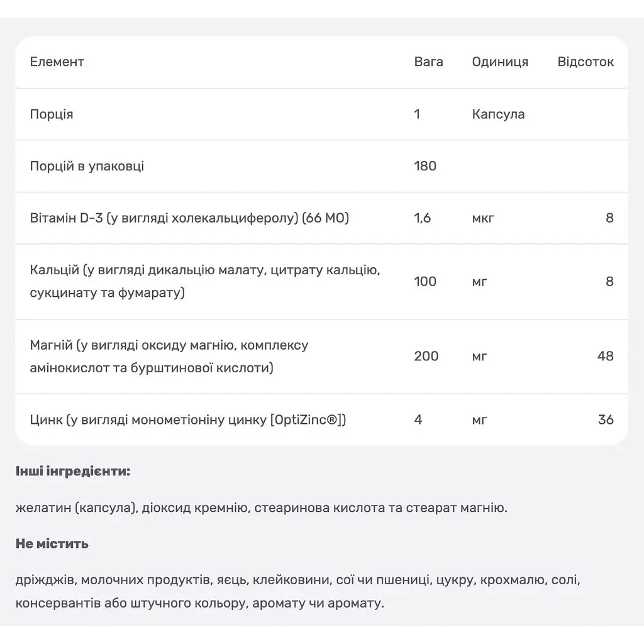Click the 180 servings value
Image resolution: width=644 pixels, height=644 pixels.
(x=425, y=166)
